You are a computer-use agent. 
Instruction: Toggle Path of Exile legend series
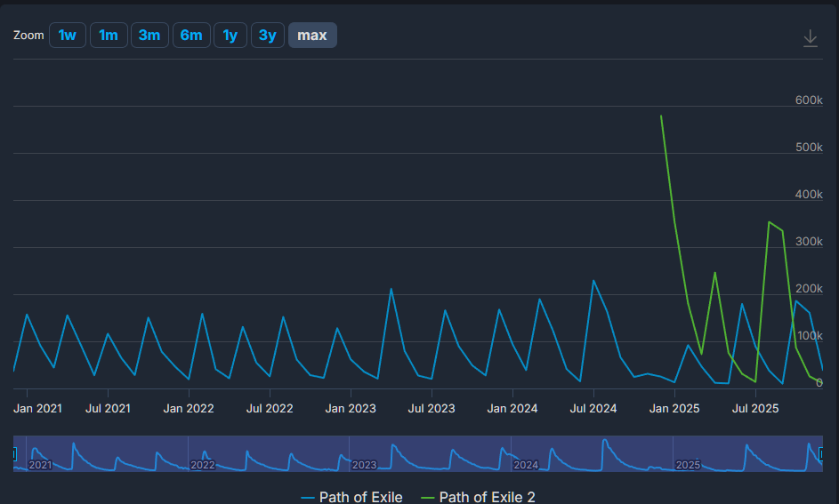click(351, 497)
